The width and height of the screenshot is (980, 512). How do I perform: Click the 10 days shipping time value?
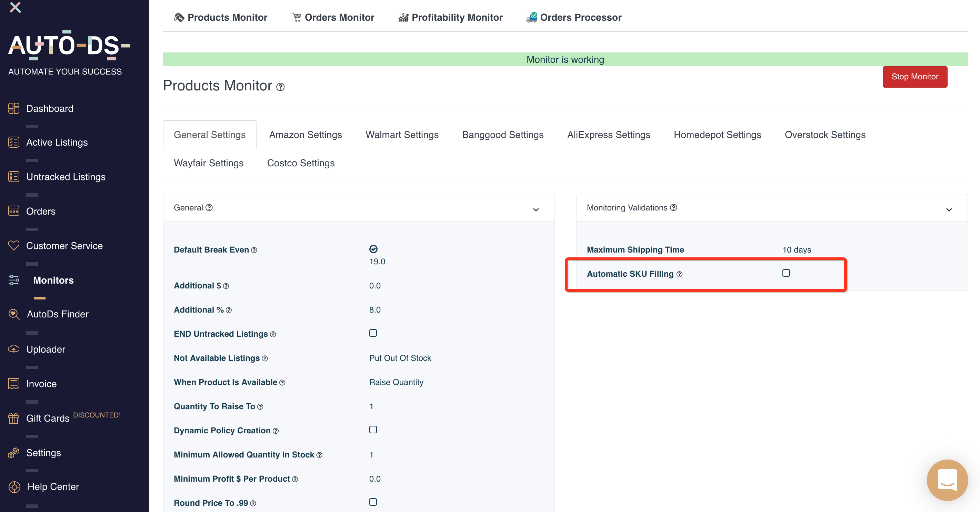tap(797, 250)
